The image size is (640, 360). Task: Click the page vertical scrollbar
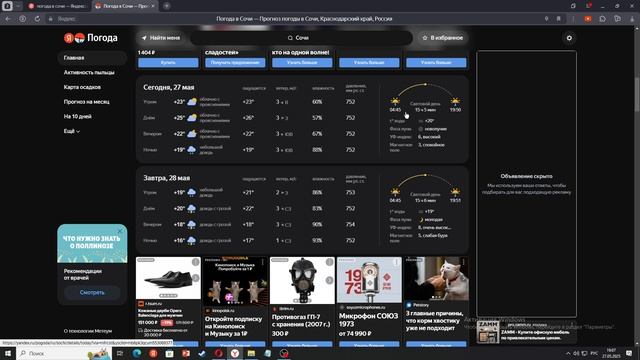[637, 94]
